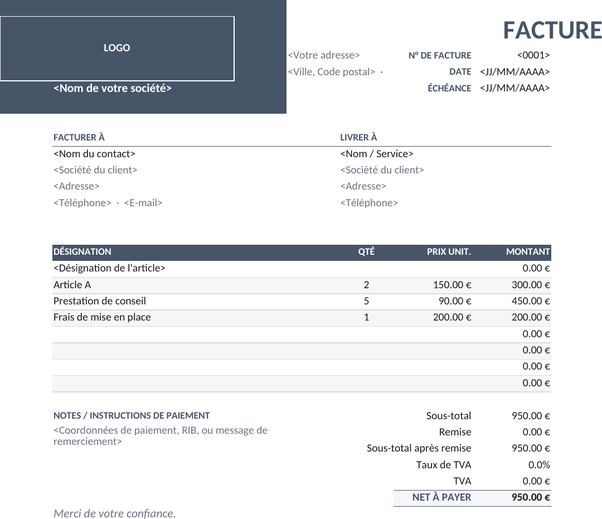This screenshot has width=602, height=519.
Task: Select the payment notes placeholder text
Action: (x=160, y=436)
